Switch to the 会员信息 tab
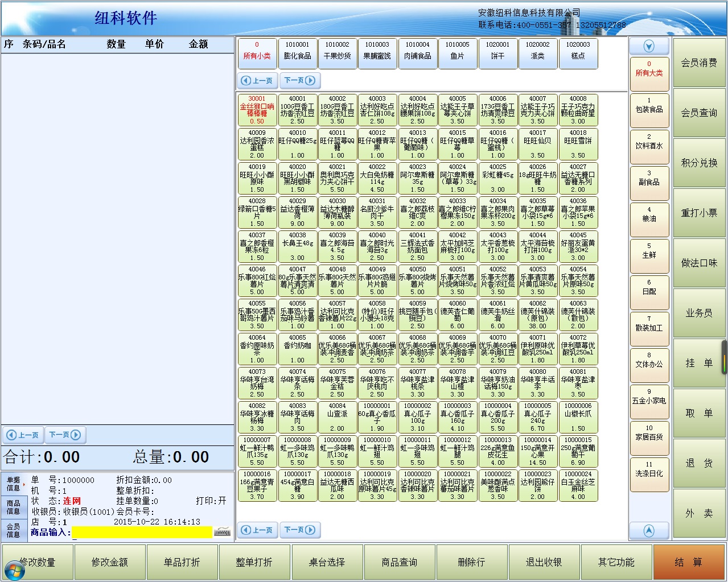The image size is (728, 582). [x=13, y=530]
